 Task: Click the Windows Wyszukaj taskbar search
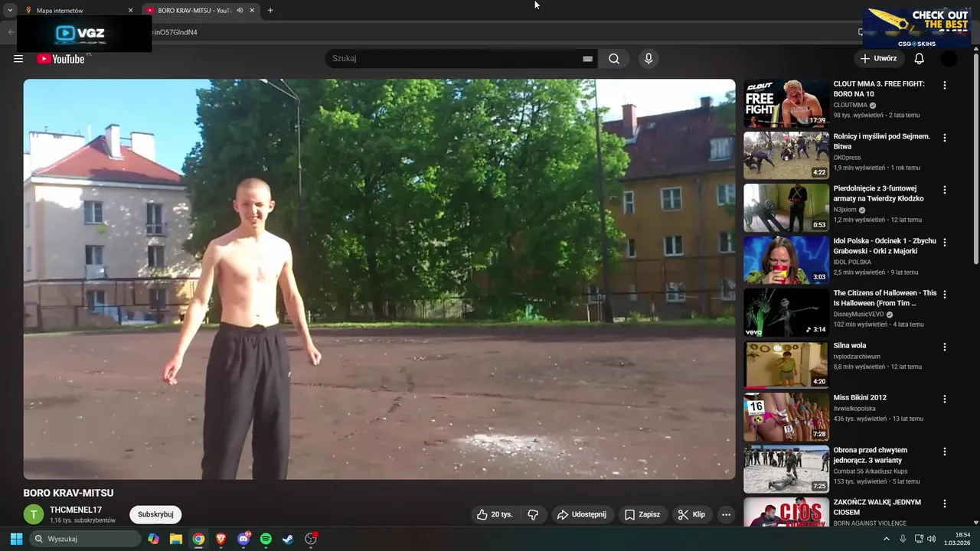[x=84, y=539]
